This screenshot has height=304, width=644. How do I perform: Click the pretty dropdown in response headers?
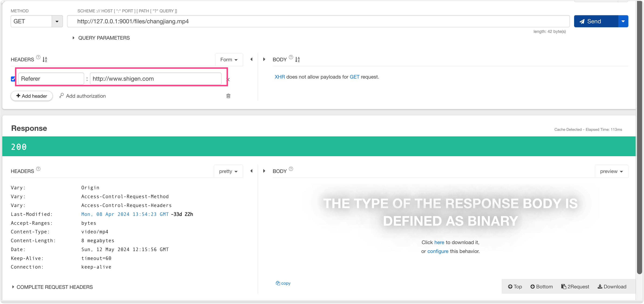pyautogui.click(x=228, y=171)
